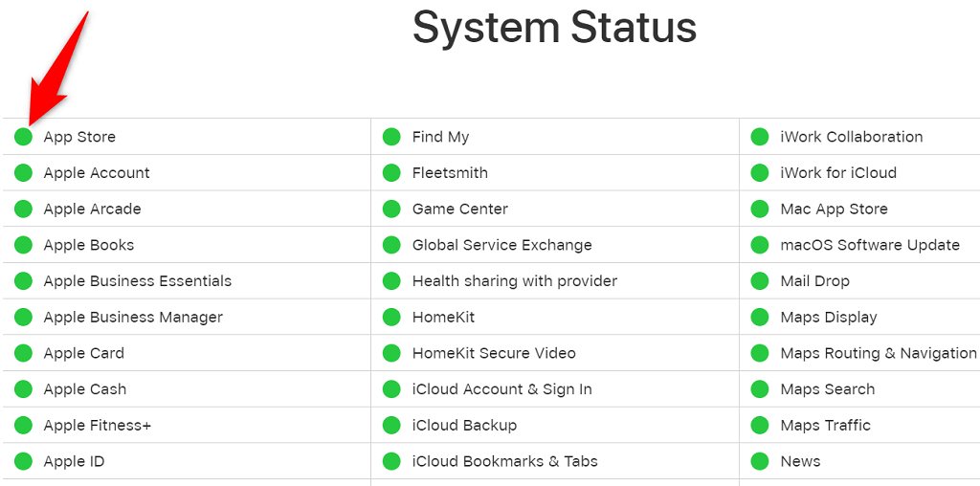
Task: Select the Apple Business Essentials label
Action: click(138, 281)
